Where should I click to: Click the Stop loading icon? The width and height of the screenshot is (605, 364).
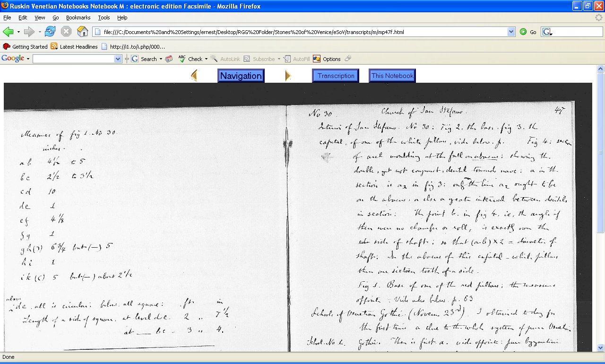pos(66,32)
